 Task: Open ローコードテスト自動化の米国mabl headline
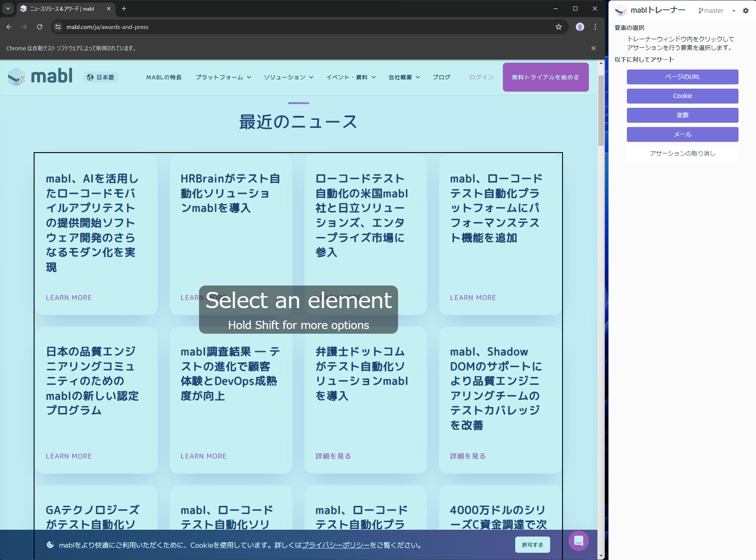361,215
